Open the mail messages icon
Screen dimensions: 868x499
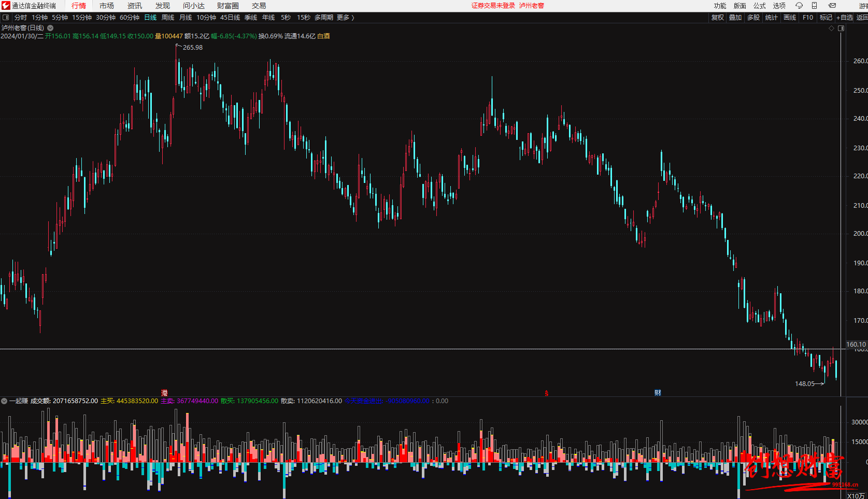click(832, 6)
